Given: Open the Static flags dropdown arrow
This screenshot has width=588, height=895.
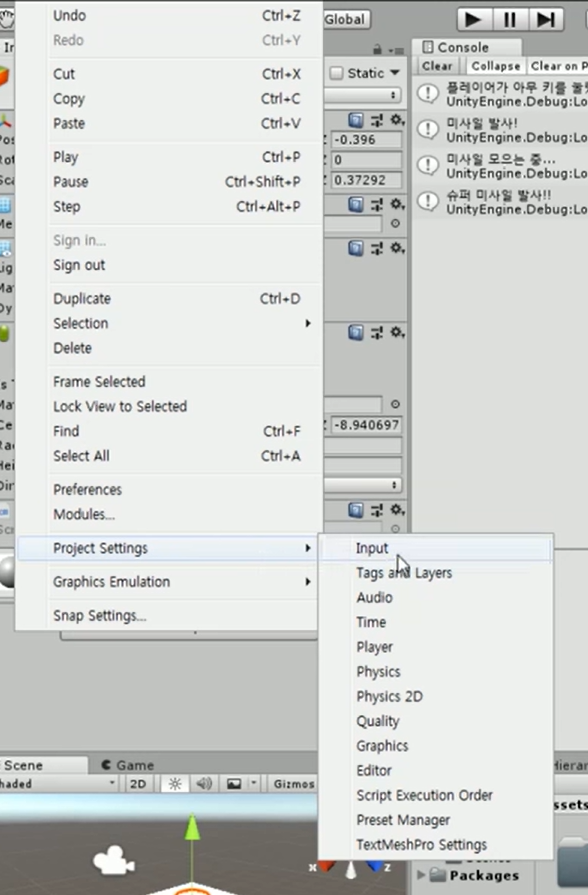Looking at the screenshot, I should pyautogui.click(x=394, y=72).
